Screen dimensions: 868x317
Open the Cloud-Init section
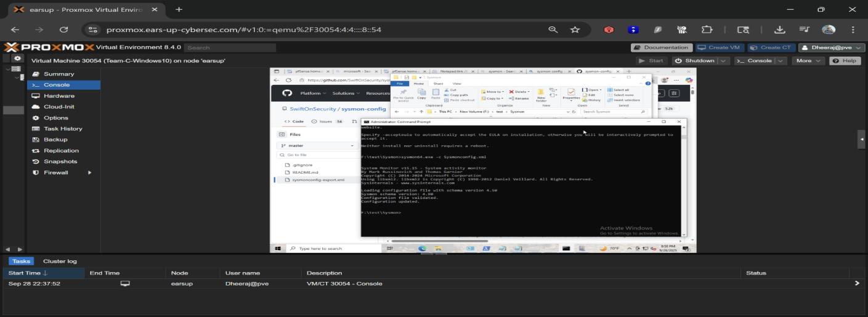click(63, 106)
